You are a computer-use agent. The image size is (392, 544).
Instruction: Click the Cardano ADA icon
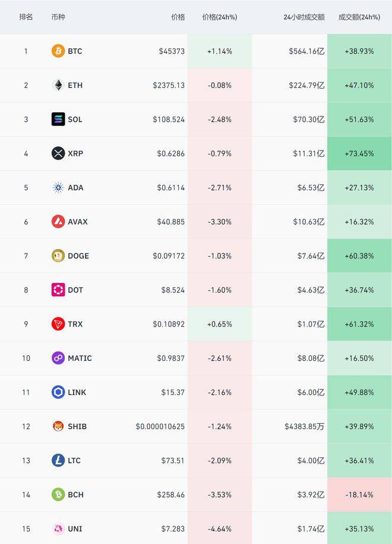pos(58,188)
